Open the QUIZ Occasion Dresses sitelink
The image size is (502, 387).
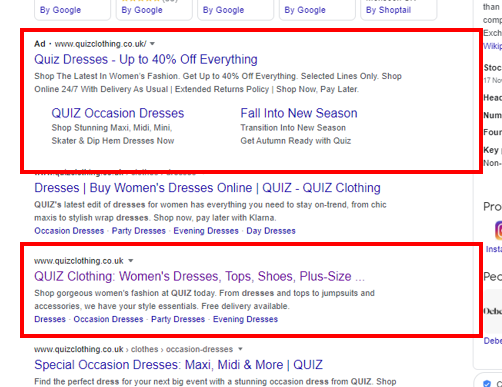coord(118,113)
